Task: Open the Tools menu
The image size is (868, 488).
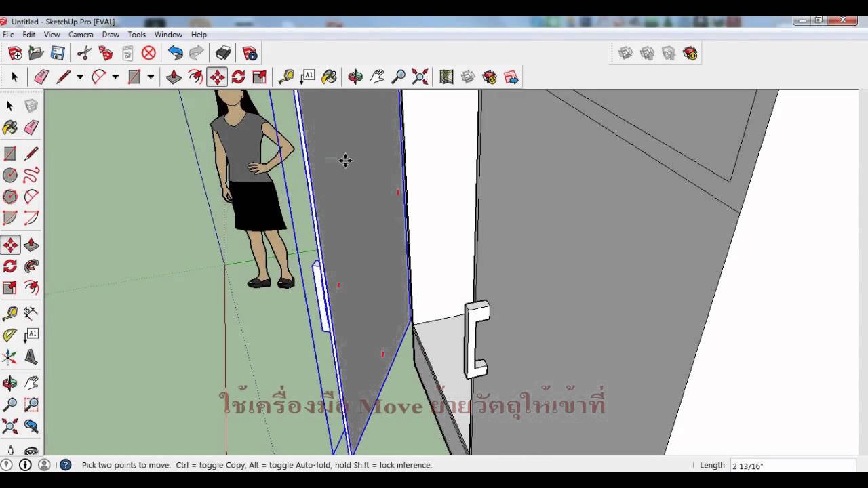Action: (137, 35)
